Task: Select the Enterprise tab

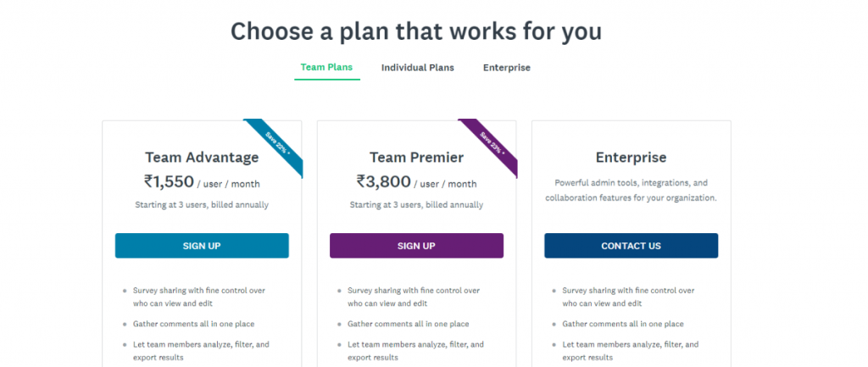Action: coord(507,68)
